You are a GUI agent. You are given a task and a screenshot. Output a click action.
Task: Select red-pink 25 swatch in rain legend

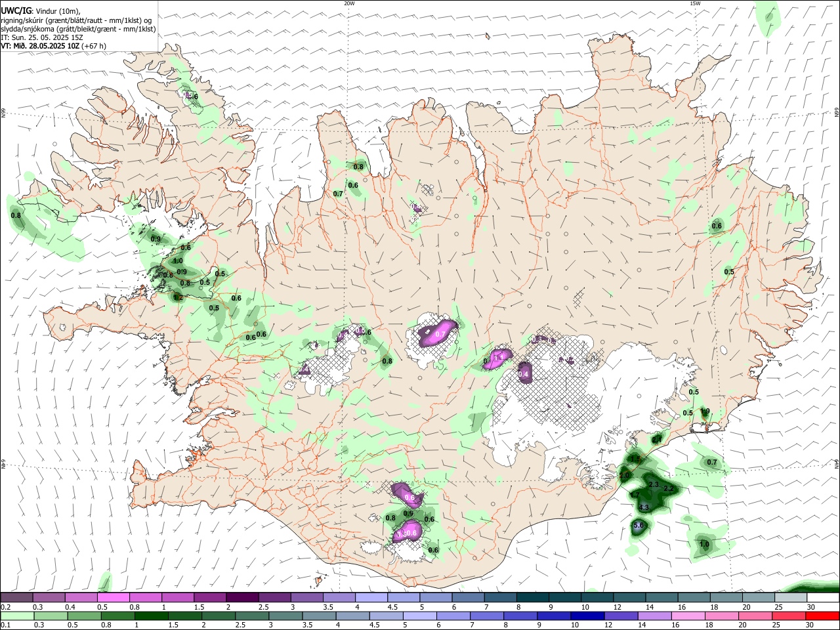(787, 616)
